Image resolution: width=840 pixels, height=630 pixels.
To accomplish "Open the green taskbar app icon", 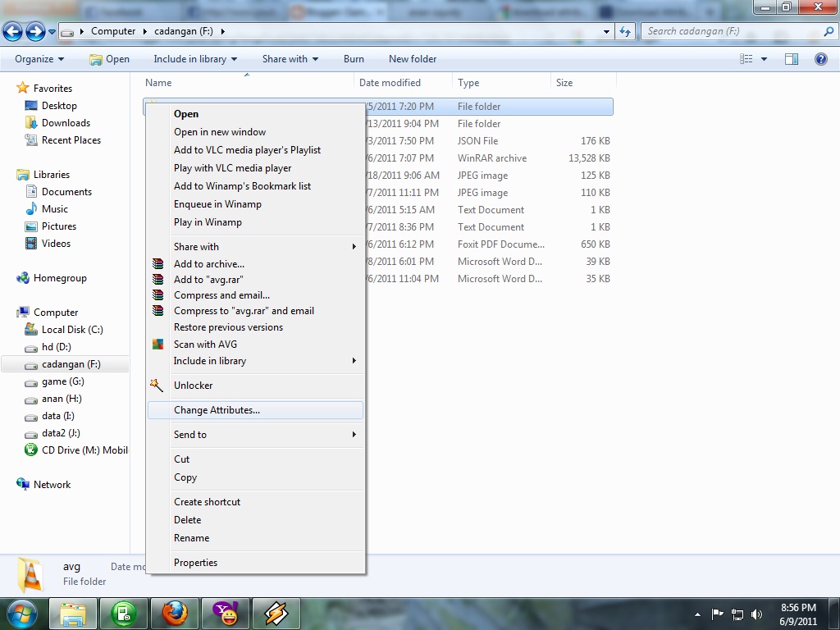I will point(124,614).
